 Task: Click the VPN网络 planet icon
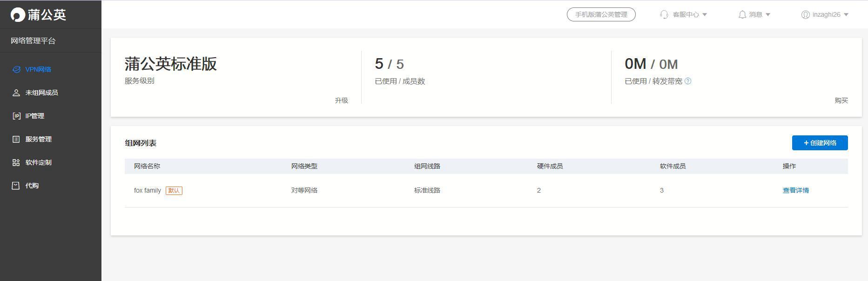pyautogui.click(x=16, y=69)
